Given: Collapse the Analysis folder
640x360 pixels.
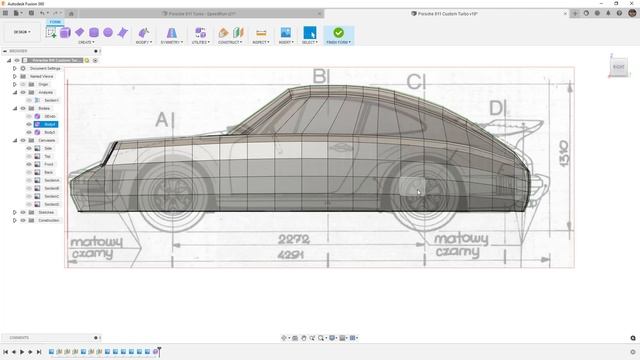Looking at the screenshot, I should [15, 92].
